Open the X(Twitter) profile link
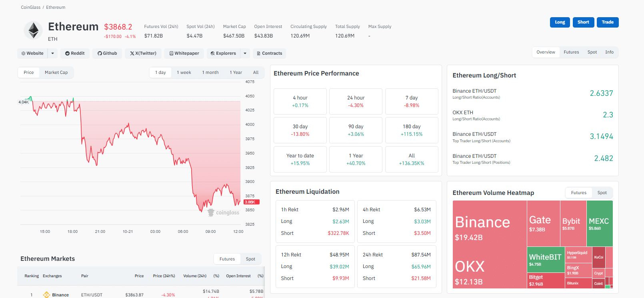This screenshot has width=644, height=298. [x=143, y=53]
